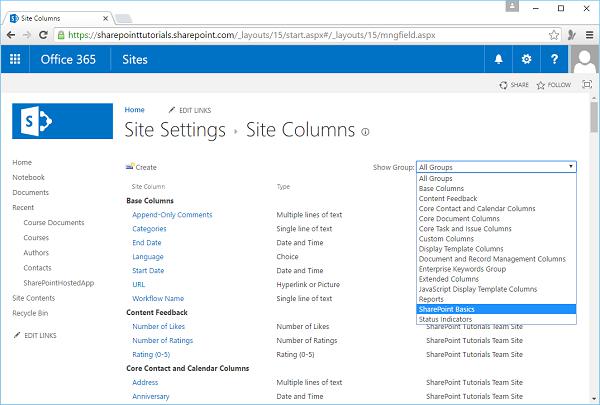Screen dimensions: 600x405
Task: Click the browser extension icon
Action: coord(572,35)
